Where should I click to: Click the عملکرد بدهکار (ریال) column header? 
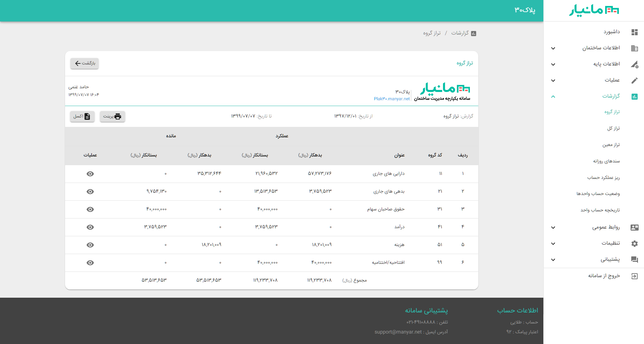pos(310,155)
